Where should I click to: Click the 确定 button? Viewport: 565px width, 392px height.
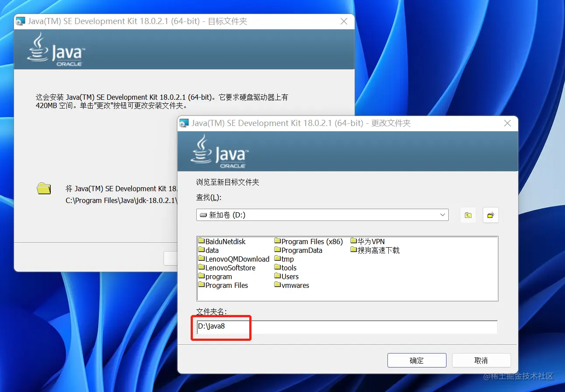417,360
